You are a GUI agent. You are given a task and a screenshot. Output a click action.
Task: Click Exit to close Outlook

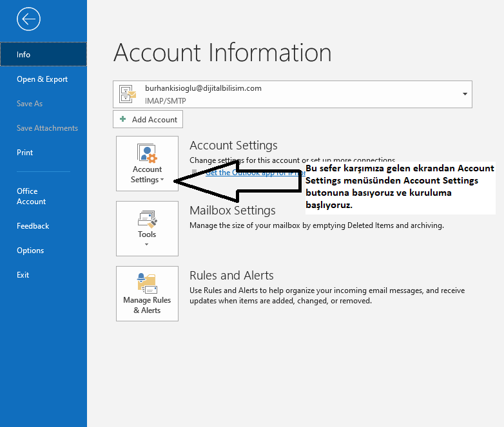(x=23, y=275)
